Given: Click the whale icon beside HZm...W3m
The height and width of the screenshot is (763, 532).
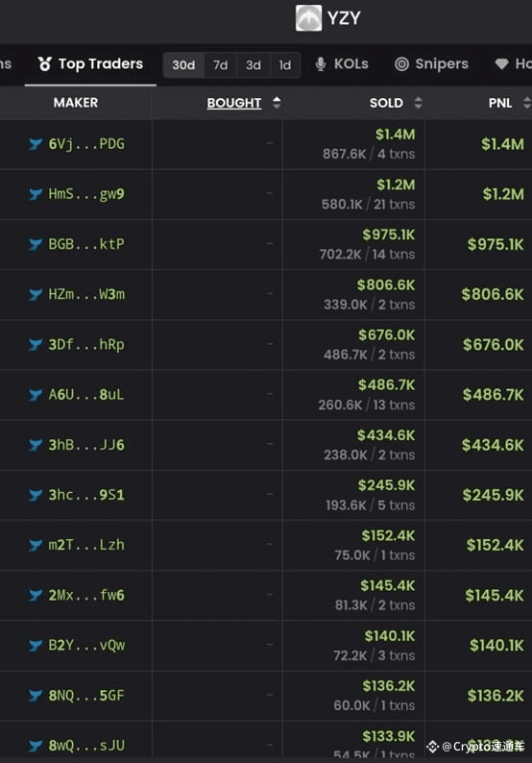Looking at the screenshot, I should tap(36, 294).
